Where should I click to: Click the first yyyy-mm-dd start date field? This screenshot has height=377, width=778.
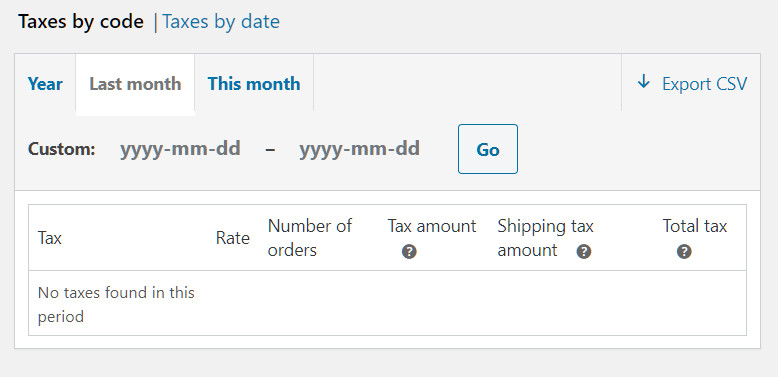pyautogui.click(x=180, y=148)
